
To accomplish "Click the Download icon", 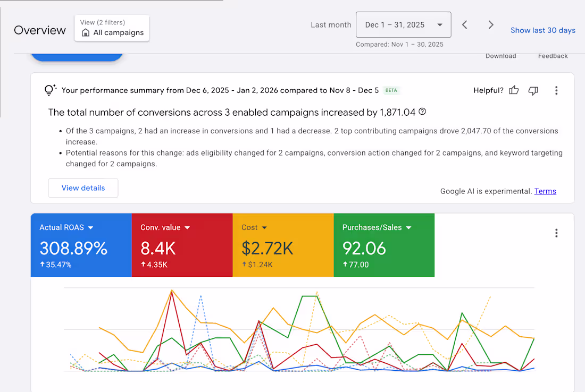I will click(x=500, y=56).
